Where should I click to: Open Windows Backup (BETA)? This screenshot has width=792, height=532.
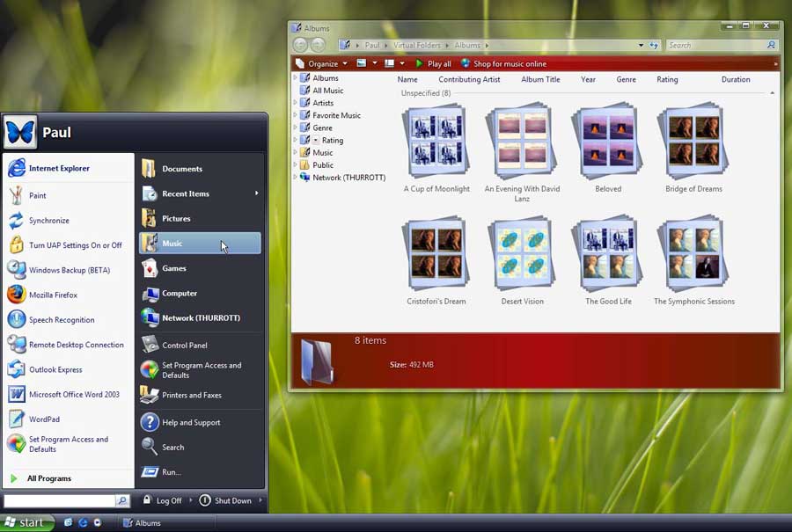pos(69,270)
